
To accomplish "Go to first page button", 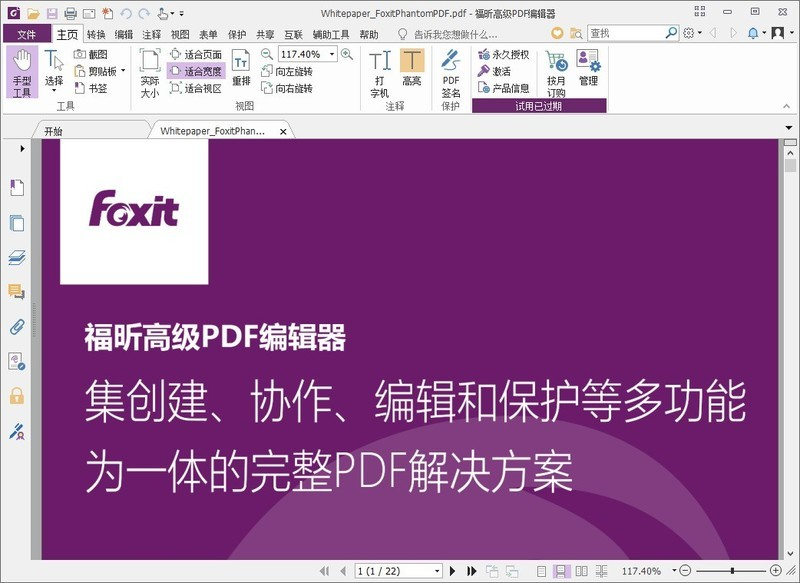I will click(x=324, y=571).
